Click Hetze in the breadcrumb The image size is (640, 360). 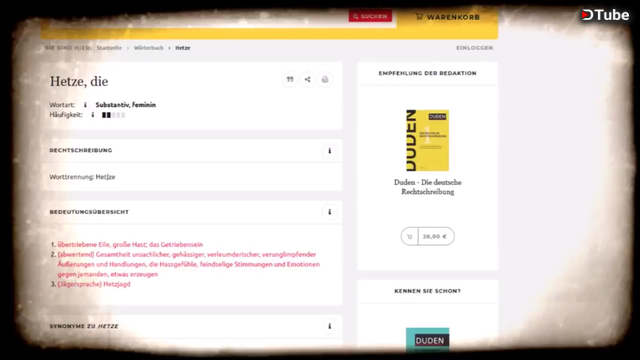point(183,48)
